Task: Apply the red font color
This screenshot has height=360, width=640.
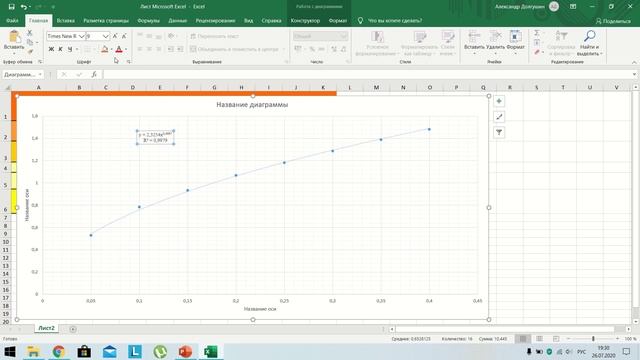Action: coord(119,49)
